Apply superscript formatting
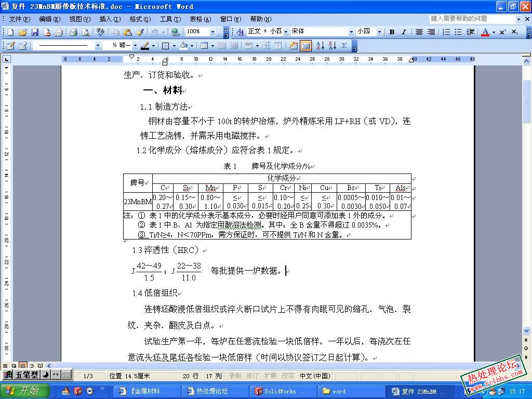532x399 pixels. [x=502, y=32]
